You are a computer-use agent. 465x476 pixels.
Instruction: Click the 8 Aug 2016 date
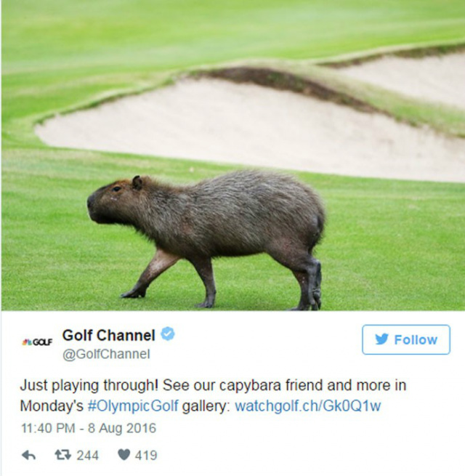click(122, 428)
